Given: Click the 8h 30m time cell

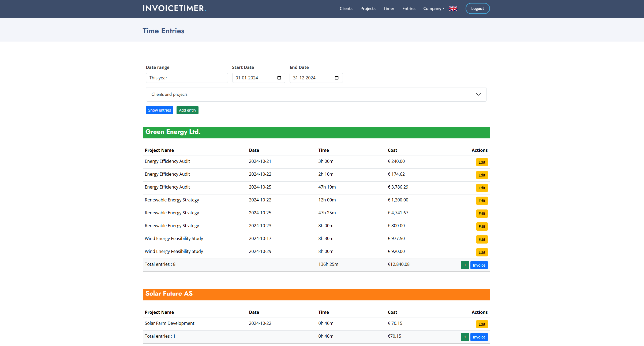Looking at the screenshot, I should coord(326,238).
